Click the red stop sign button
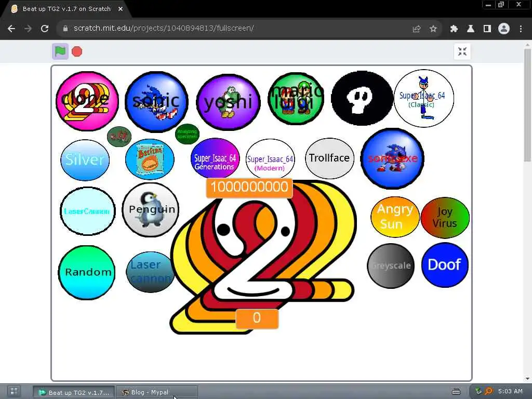This screenshot has height=399, width=532. coord(77,51)
